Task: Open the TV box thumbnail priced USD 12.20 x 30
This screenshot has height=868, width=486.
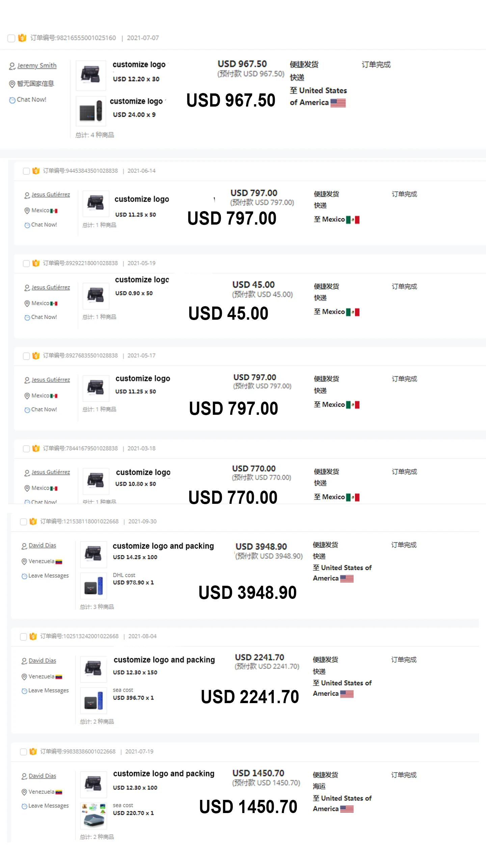Action: point(91,76)
